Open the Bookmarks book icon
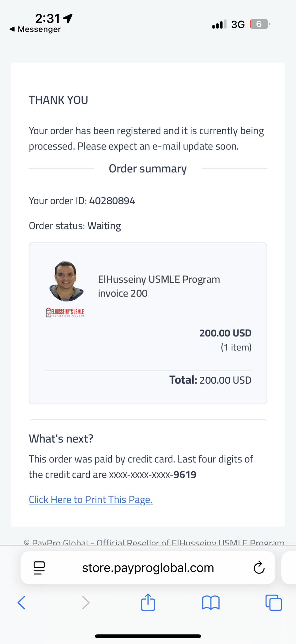This screenshot has width=296, height=644. (x=211, y=602)
